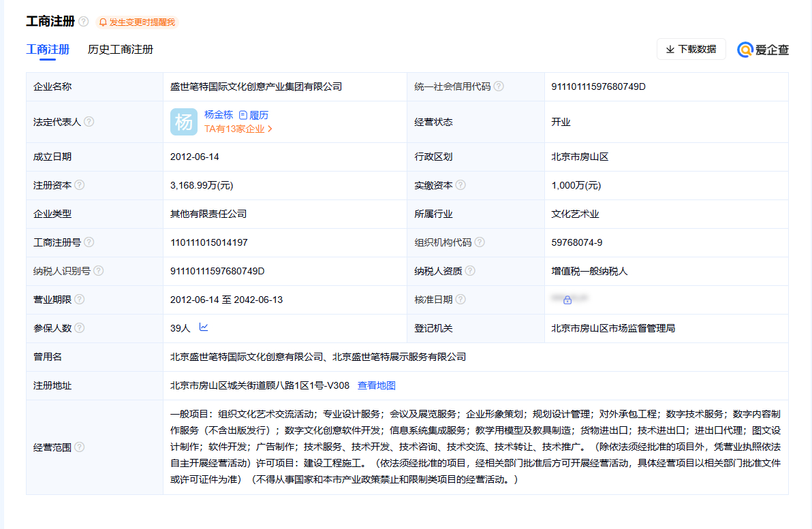Viewport: 812px width, 529px height.
Task: Click help icon beside 核准日期
Action: [460, 299]
